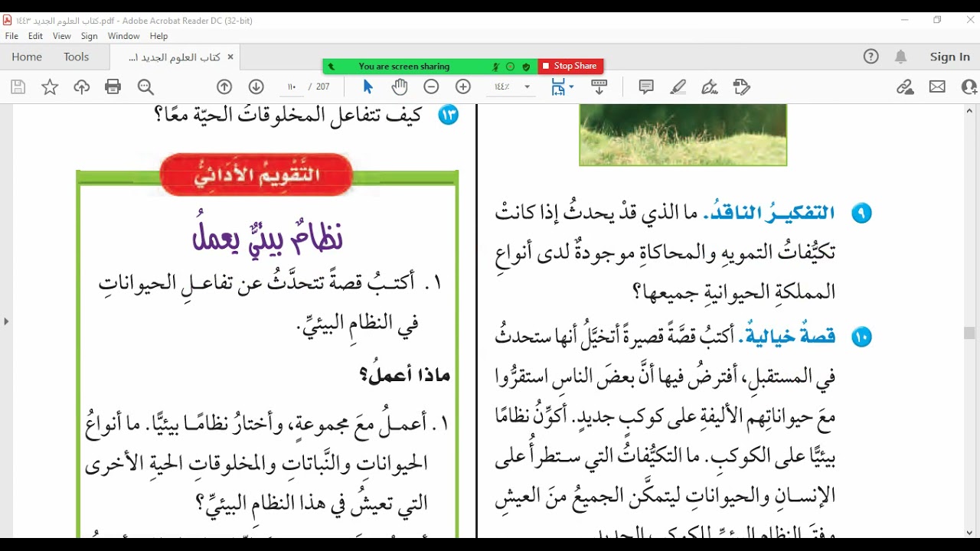Image resolution: width=980 pixels, height=551 pixels.
Task: Go to previous page arrow
Action: tap(224, 87)
